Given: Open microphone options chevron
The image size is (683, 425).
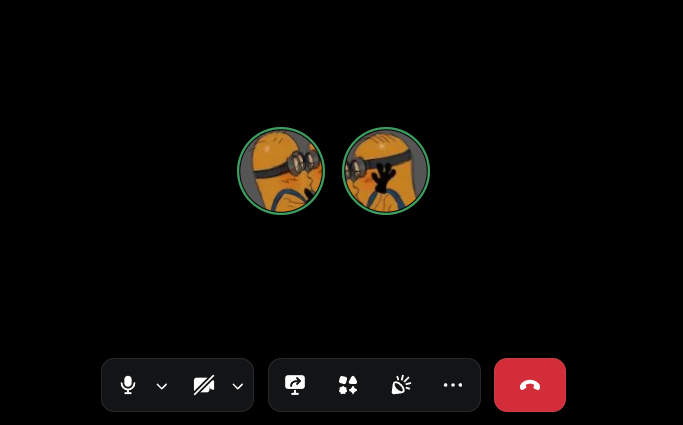Looking at the screenshot, I should pos(162,386).
